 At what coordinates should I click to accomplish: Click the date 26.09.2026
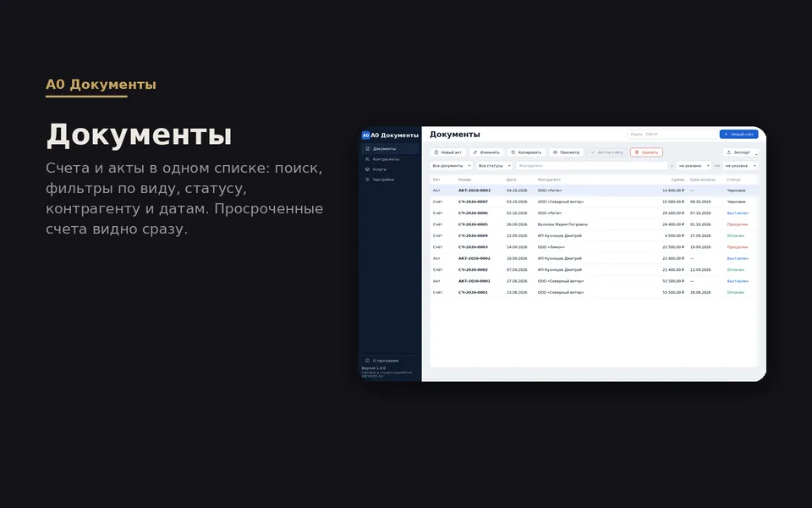pos(517,225)
